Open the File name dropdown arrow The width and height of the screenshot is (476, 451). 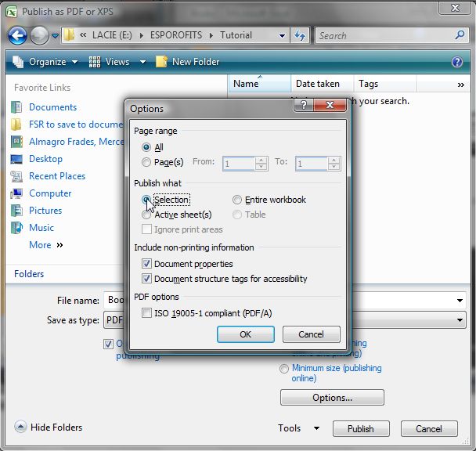coord(460,301)
